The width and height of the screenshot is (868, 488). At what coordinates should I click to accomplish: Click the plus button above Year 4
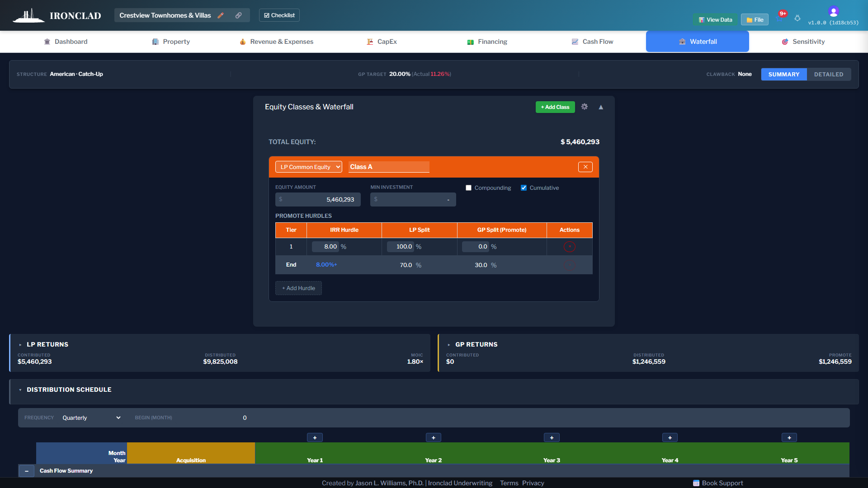[670, 437]
